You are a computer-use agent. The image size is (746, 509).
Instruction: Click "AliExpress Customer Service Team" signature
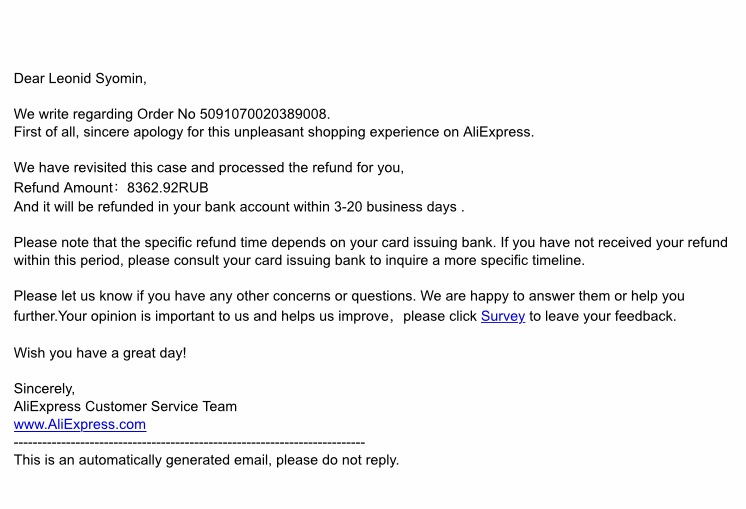tap(125, 407)
